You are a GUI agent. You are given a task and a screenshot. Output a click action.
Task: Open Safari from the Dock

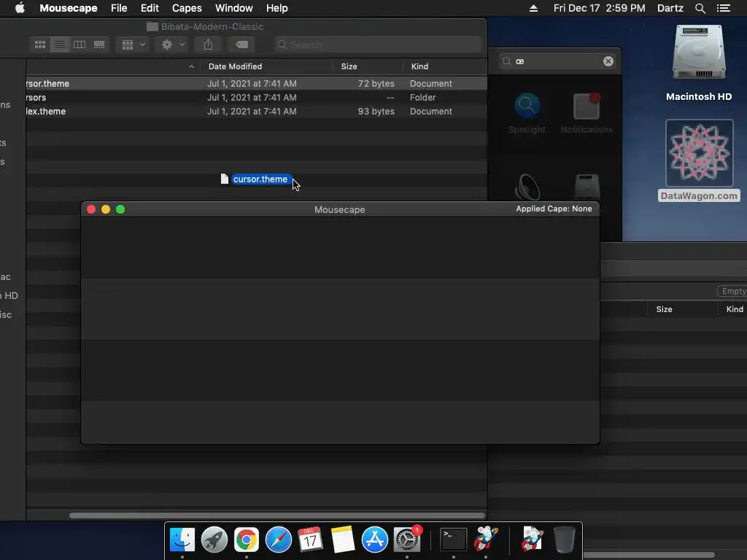(x=278, y=540)
